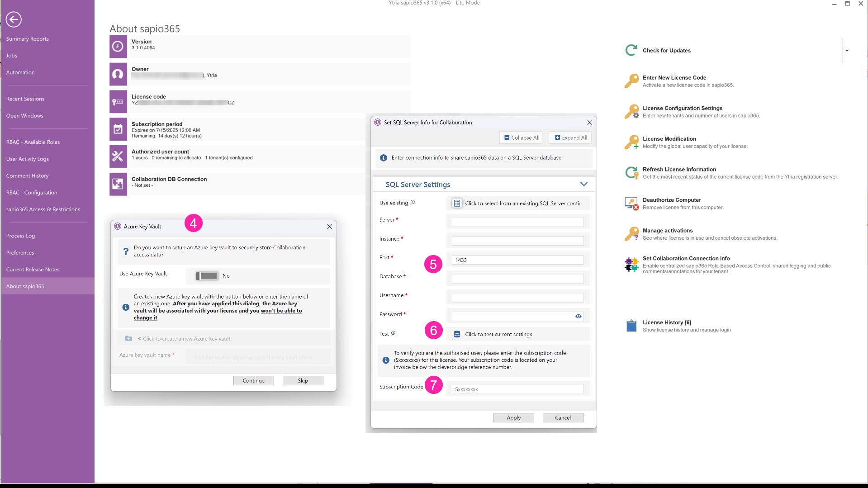Click the Enter New License Code key icon
Screen dimensions: 868x488
coord(631,81)
